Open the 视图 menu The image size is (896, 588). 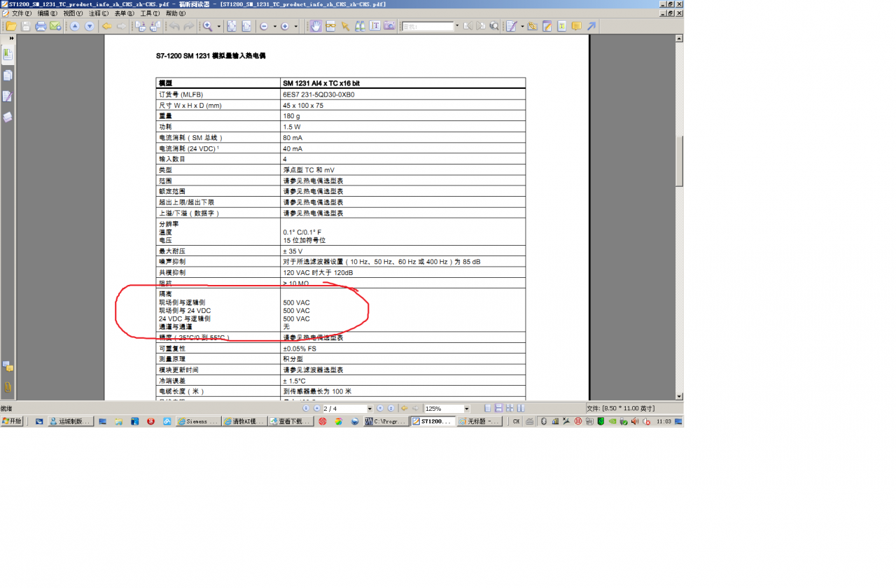coord(73,13)
